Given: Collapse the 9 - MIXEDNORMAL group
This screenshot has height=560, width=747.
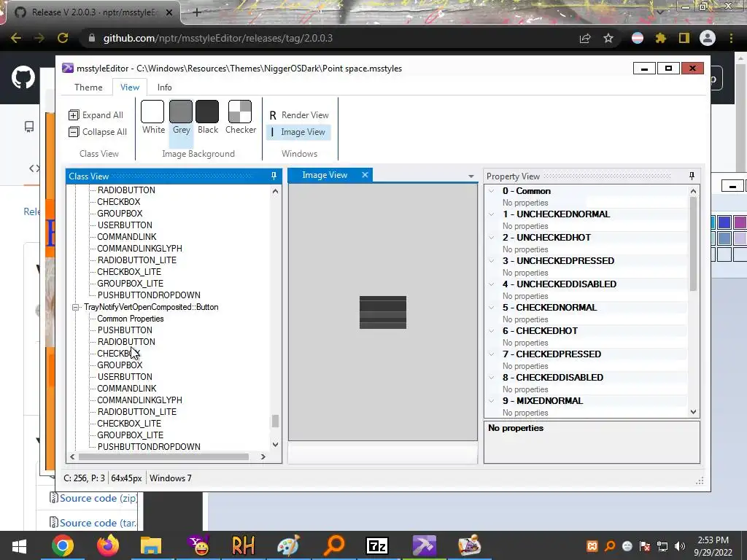Looking at the screenshot, I should (492, 401).
